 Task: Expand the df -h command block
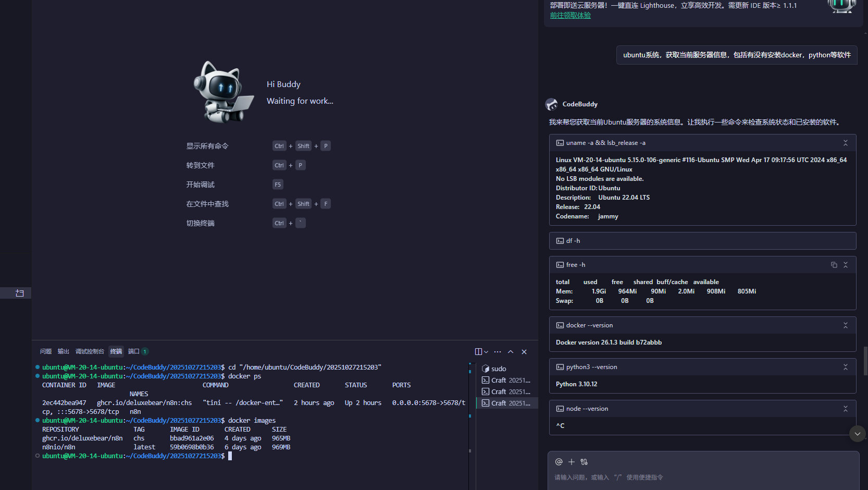click(x=703, y=241)
